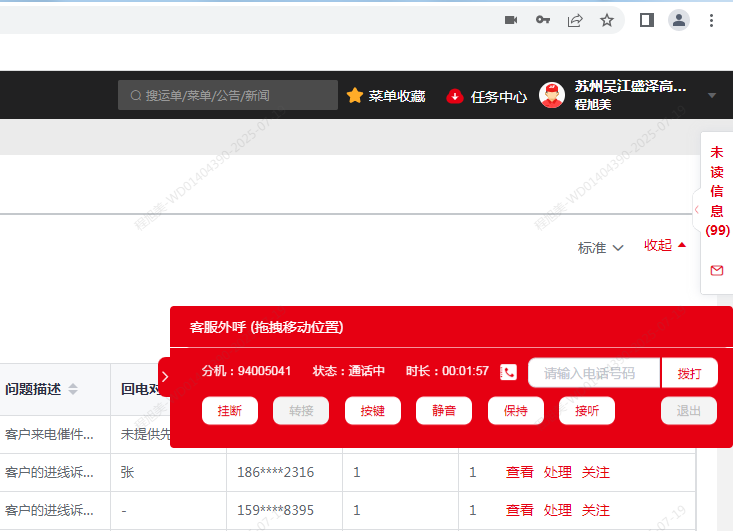Screen dimensions: 733x531
Task: Open the 标准 density dropdown
Action: [x=600, y=248]
